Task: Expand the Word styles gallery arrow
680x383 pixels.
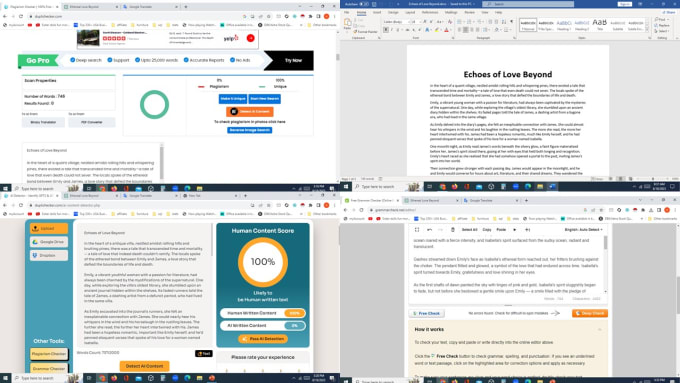Action: point(648,29)
